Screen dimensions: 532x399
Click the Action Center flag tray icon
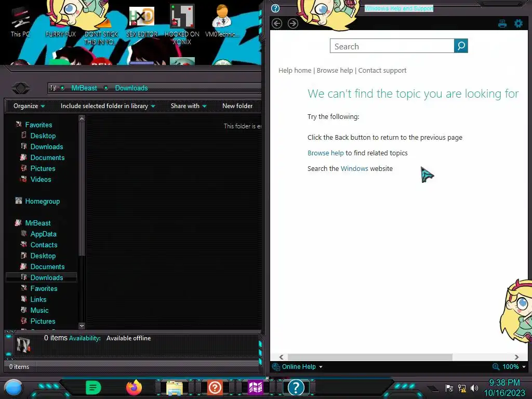click(449, 388)
